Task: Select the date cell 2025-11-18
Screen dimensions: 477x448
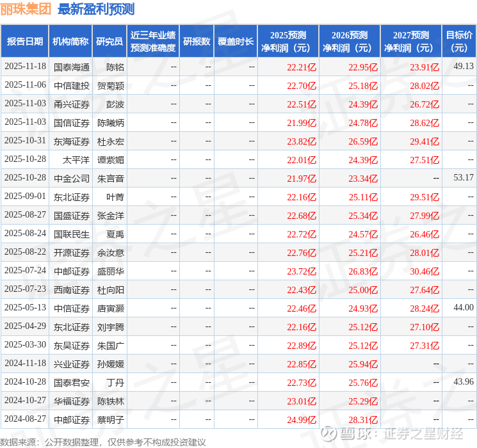Action: click(25, 67)
